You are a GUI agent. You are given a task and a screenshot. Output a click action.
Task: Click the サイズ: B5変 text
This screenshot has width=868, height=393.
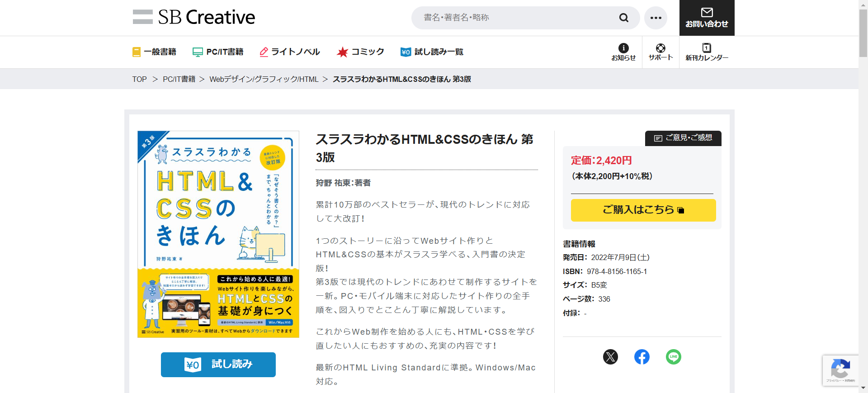pos(585,285)
